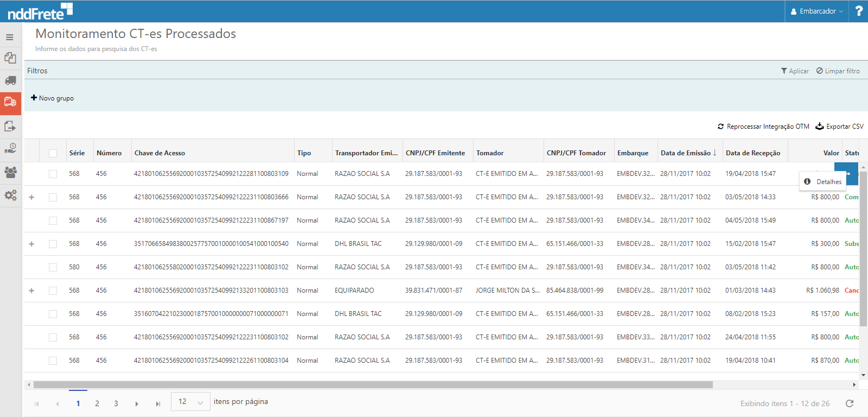Click Exportar CSV button
This screenshot has width=868, height=417.
[839, 127]
